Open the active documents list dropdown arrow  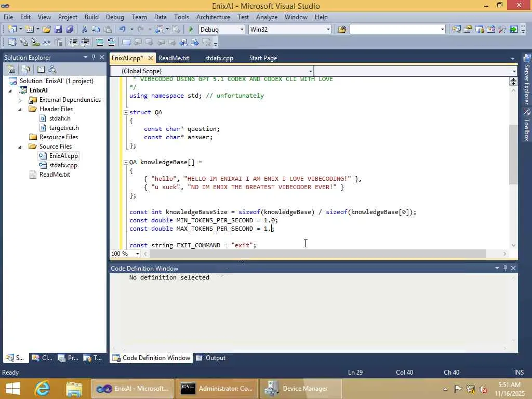click(x=513, y=58)
